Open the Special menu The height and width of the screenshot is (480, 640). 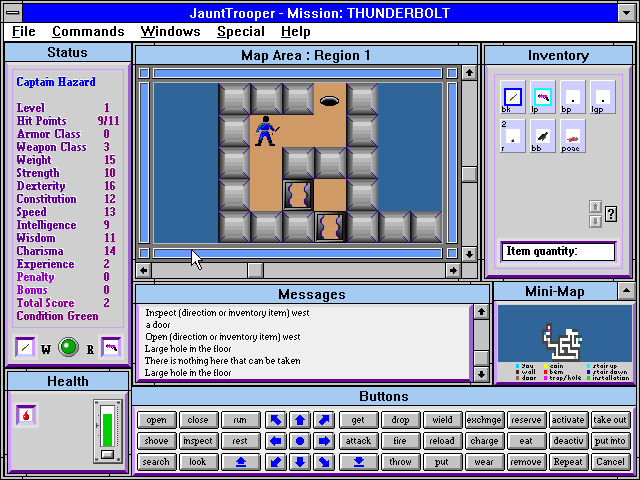(x=241, y=31)
